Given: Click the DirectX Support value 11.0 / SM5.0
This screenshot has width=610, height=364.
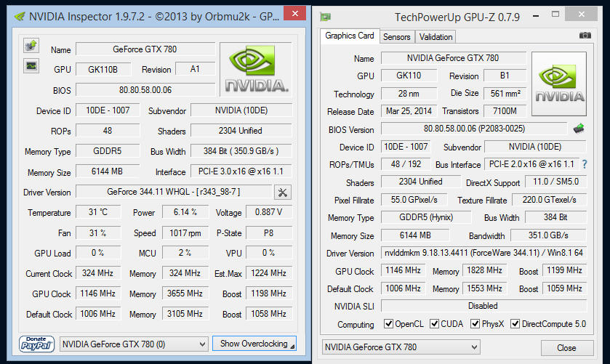Looking at the screenshot, I should pyautogui.click(x=555, y=182).
